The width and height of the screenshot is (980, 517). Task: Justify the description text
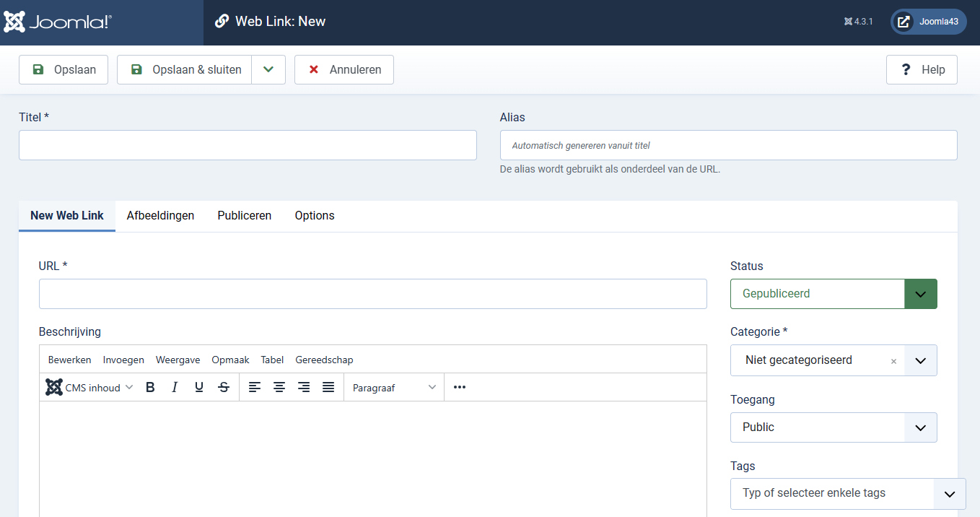coord(328,388)
